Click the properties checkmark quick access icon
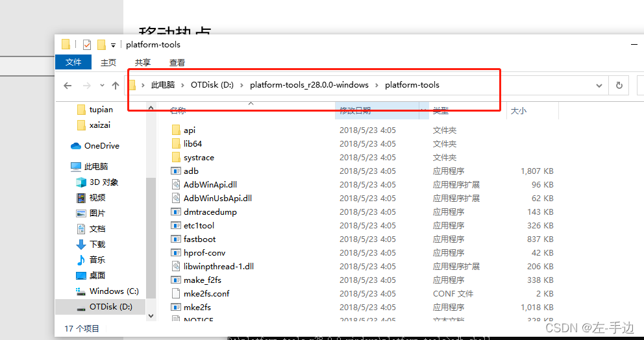The image size is (644, 340). pos(86,44)
